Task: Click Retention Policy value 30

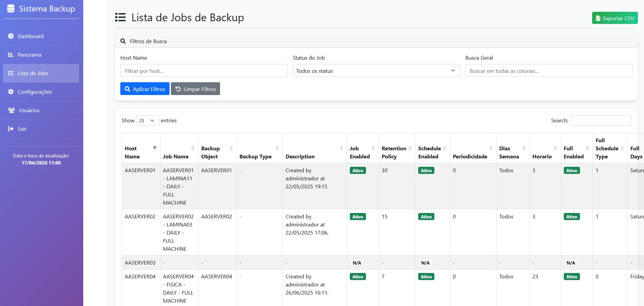Action: [385, 171]
